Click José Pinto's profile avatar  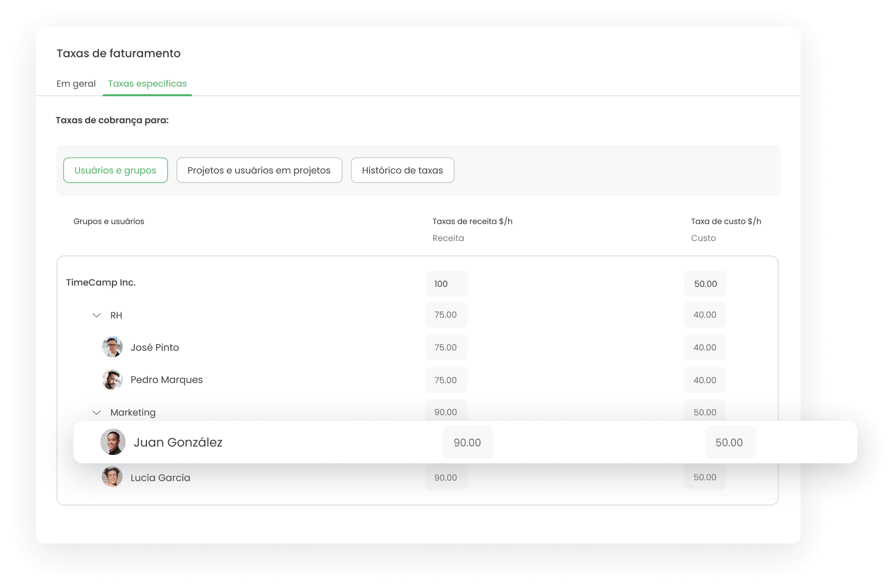(x=112, y=347)
